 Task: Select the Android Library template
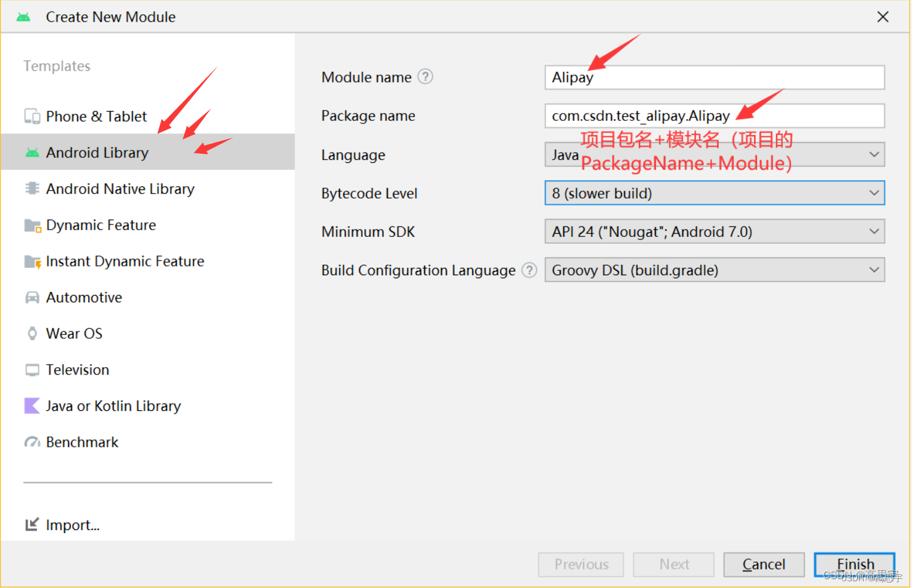point(147,152)
